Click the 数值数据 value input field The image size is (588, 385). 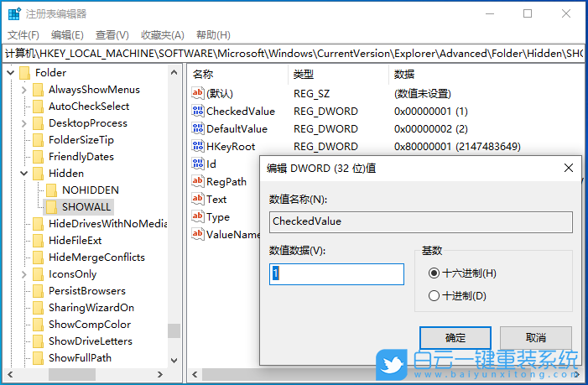[336, 274]
